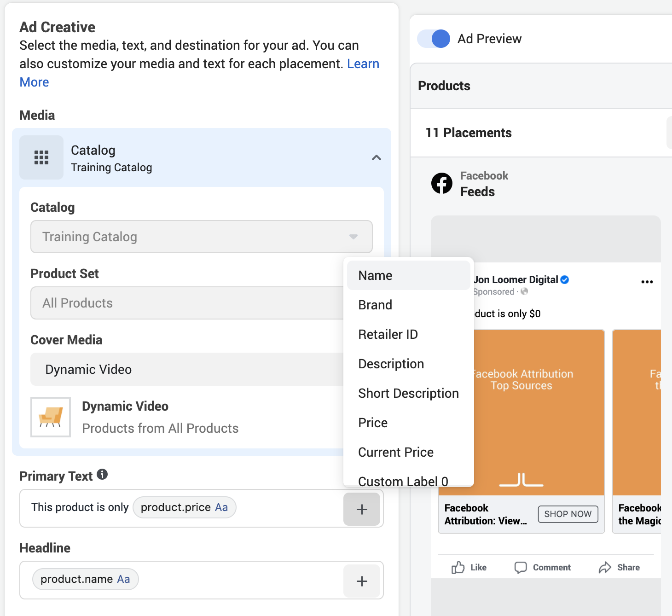Choose Current Price from the field menu
This screenshot has width=672, height=616.
tap(409, 452)
